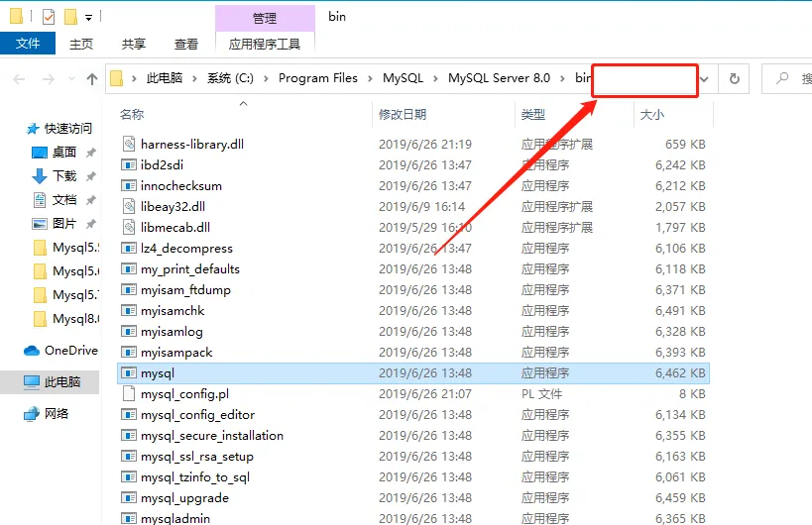The width and height of the screenshot is (812, 525).
Task: Click the myisamlog application icon
Action: [x=129, y=331]
